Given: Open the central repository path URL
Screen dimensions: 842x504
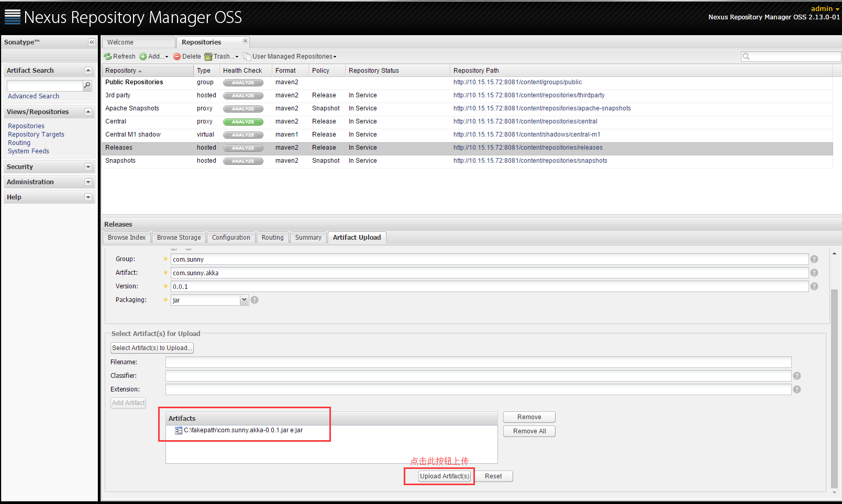Looking at the screenshot, I should [525, 121].
